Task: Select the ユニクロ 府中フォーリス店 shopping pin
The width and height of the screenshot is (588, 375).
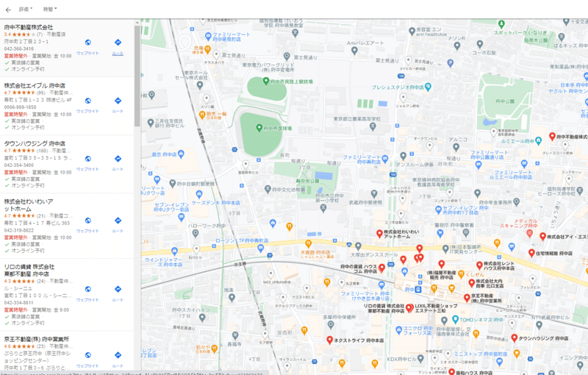Action: 398,330
